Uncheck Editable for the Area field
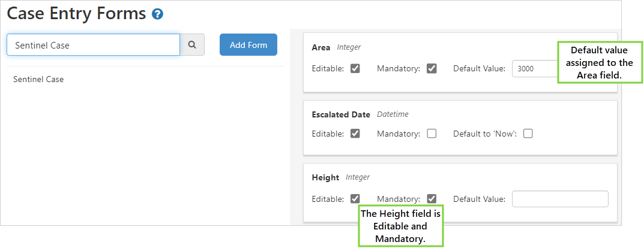The height and width of the screenshot is (248, 644). tap(355, 68)
